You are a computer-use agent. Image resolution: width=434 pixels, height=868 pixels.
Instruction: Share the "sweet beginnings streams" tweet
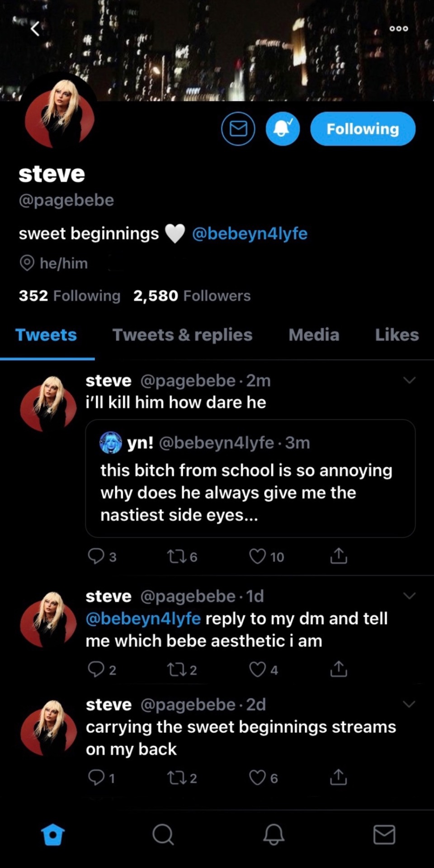click(x=338, y=778)
